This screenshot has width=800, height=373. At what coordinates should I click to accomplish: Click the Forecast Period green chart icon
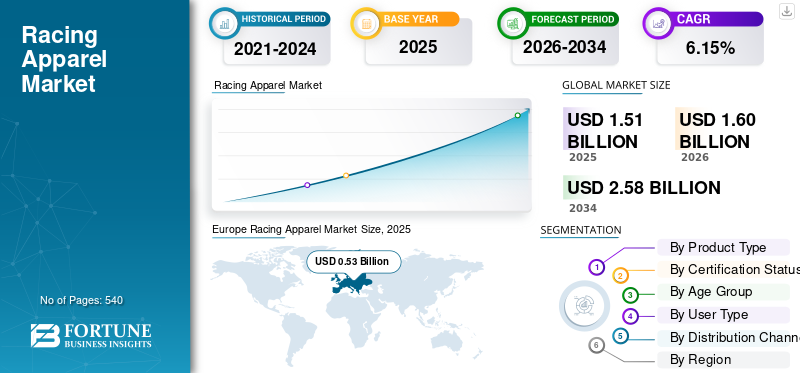pyautogui.click(x=513, y=23)
